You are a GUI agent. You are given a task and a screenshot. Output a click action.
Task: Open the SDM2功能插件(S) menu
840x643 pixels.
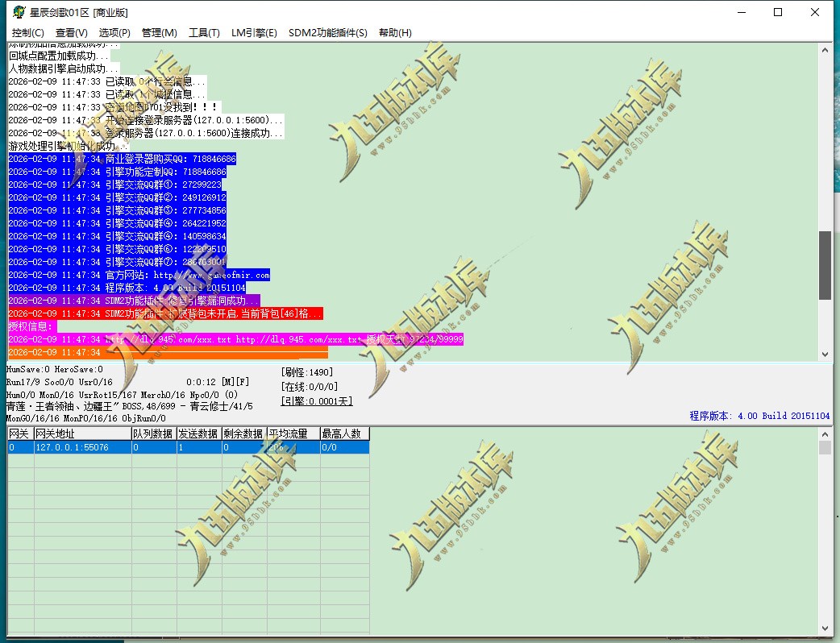pyautogui.click(x=328, y=33)
